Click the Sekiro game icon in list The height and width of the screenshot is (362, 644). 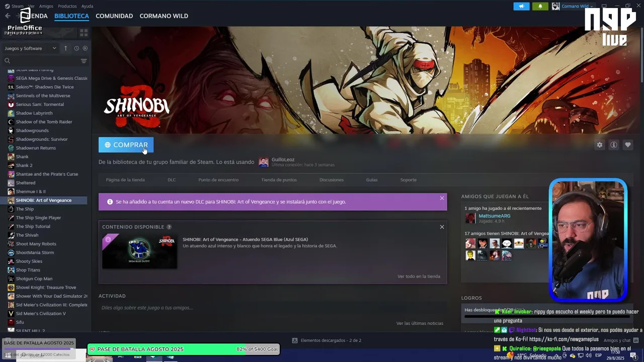[11, 87]
